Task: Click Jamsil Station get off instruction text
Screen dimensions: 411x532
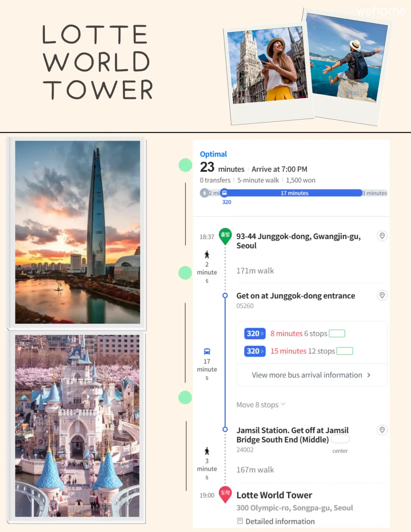Action: [292, 435]
